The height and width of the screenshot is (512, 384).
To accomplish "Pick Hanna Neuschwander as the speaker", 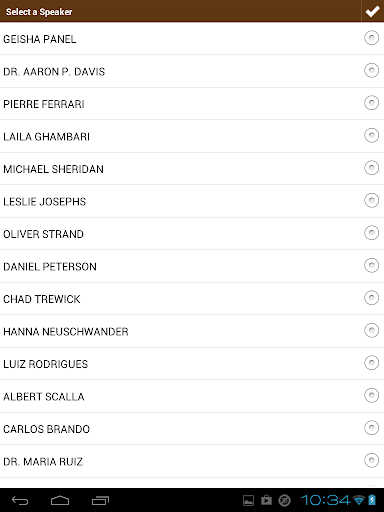I will (192, 331).
